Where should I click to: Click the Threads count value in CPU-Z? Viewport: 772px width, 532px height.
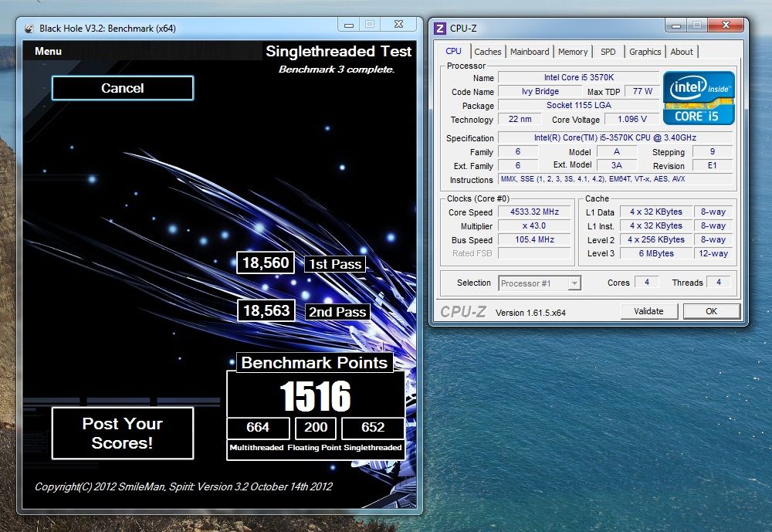pos(718,283)
